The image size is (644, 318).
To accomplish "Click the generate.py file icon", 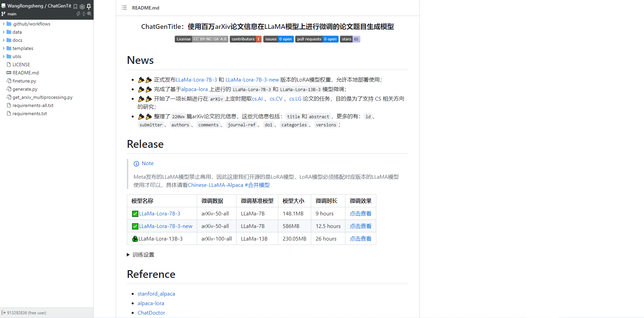I will (9, 89).
